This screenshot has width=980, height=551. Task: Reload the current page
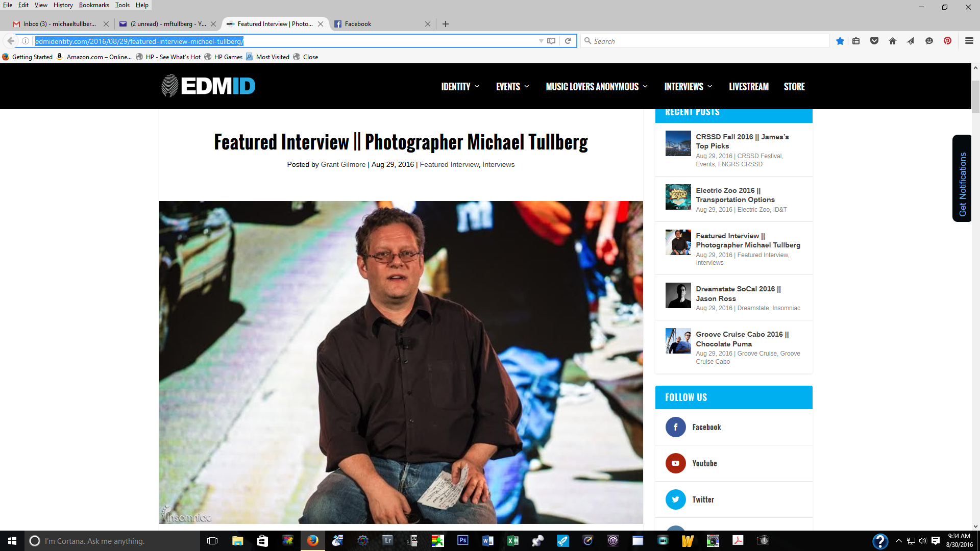click(x=568, y=41)
